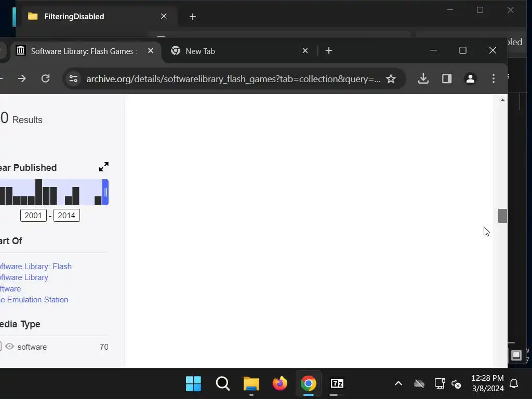This screenshot has height=399, width=532.
Task: Grab the right handle of year range slider
Action: point(105,192)
